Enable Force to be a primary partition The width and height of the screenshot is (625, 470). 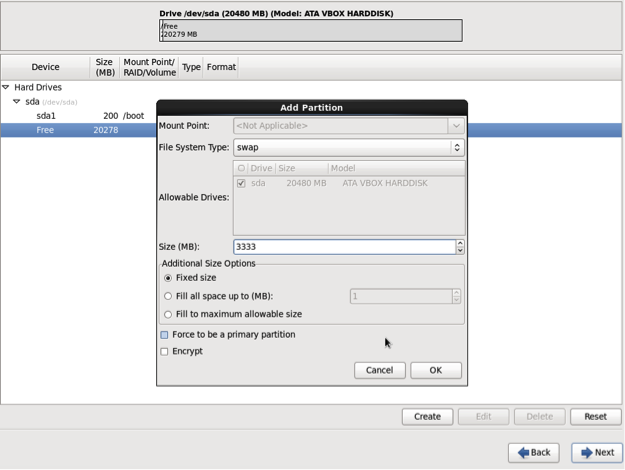coord(164,335)
